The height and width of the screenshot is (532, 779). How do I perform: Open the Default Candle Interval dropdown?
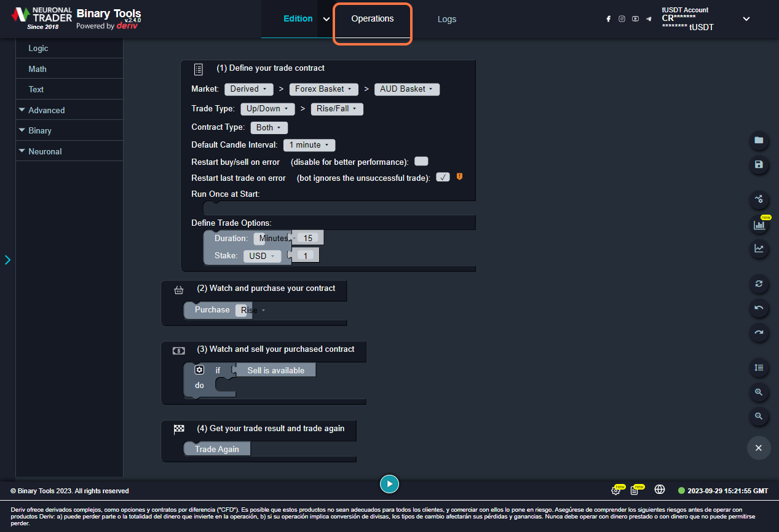point(309,145)
